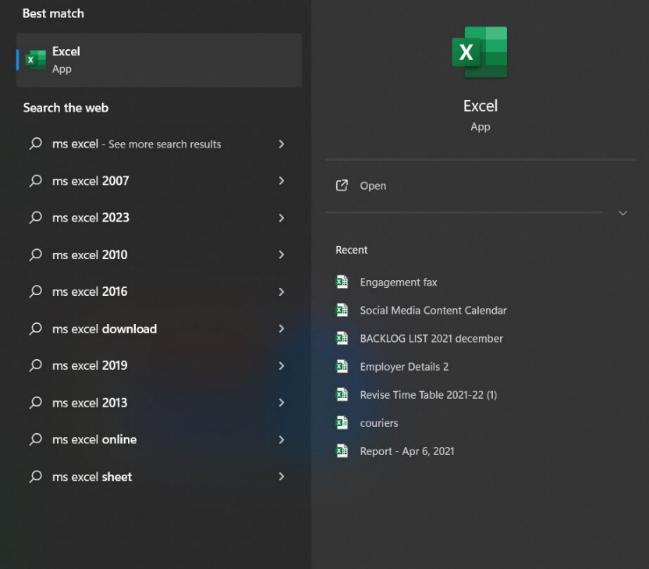The height and width of the screenshot is (569, 649).
Task: Click file icon beside Social Media Content Calendar
Action: (x=342, y=310)
